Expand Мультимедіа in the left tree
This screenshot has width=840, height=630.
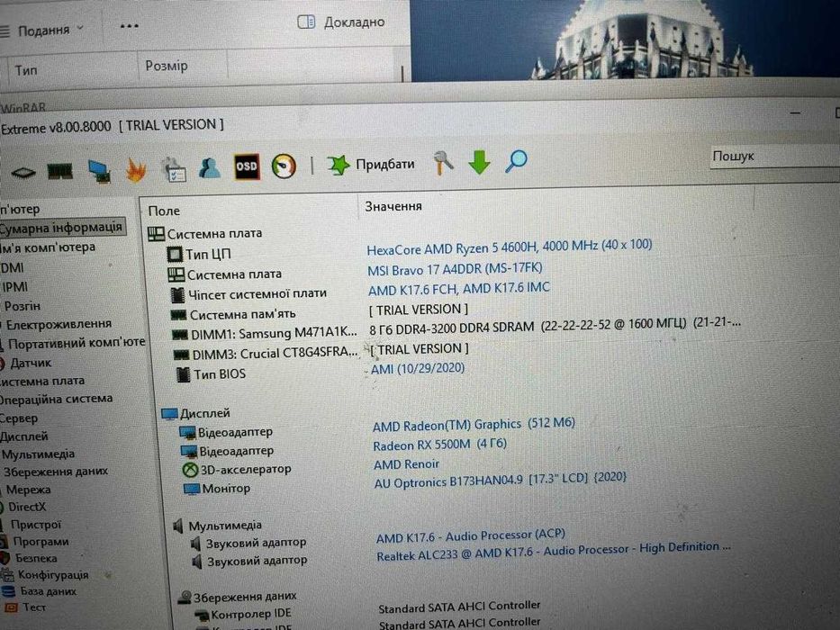(38, 454)
